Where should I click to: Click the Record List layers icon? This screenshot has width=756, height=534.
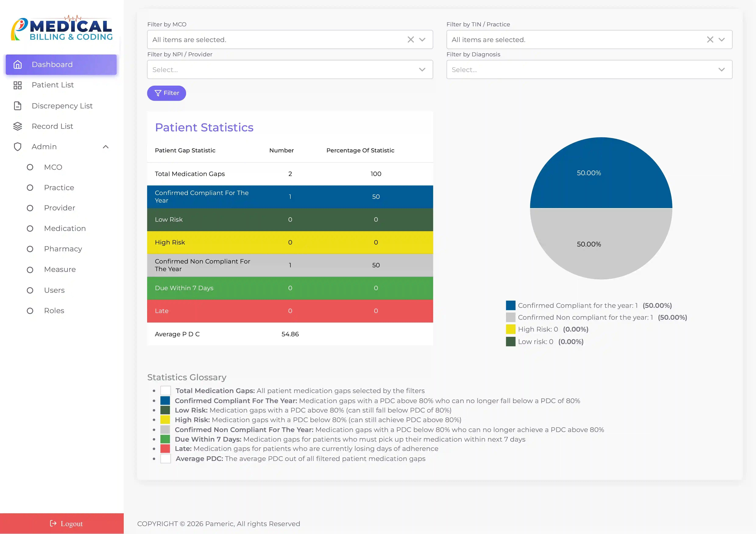(18, 126)
